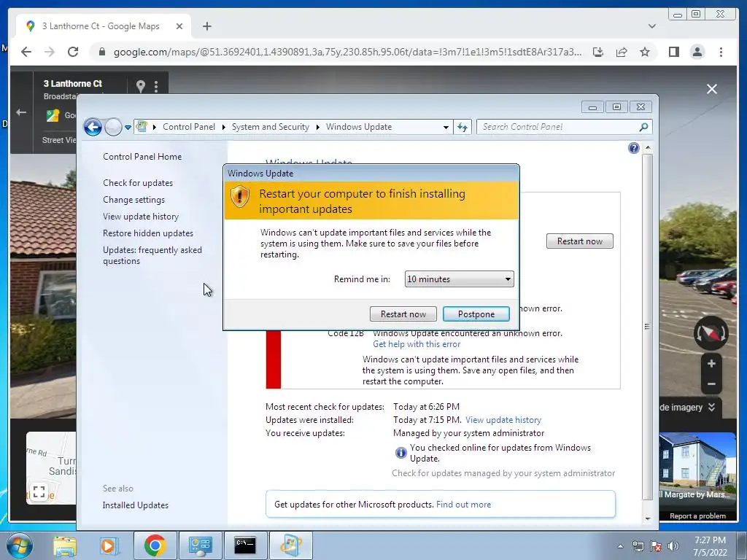The height and width of the screenshot is (560, 747).
Task: Open the Chrome tab search chevron
Action: pos(651,26)
